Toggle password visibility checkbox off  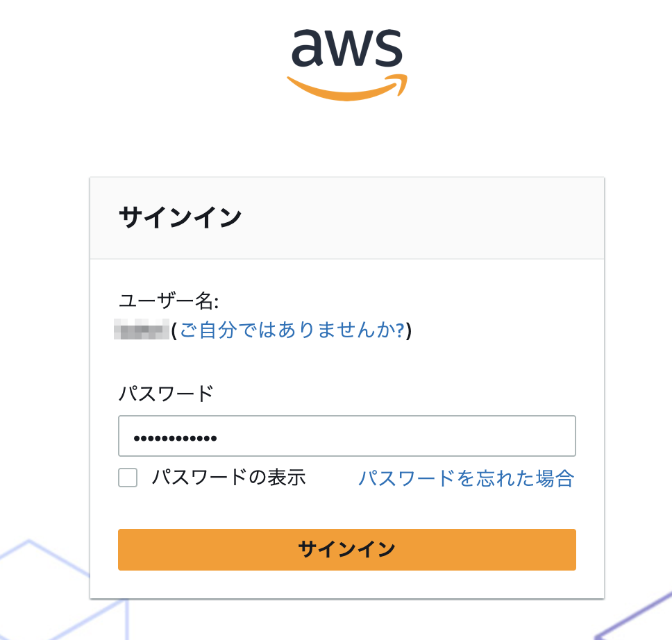[128, 478]
